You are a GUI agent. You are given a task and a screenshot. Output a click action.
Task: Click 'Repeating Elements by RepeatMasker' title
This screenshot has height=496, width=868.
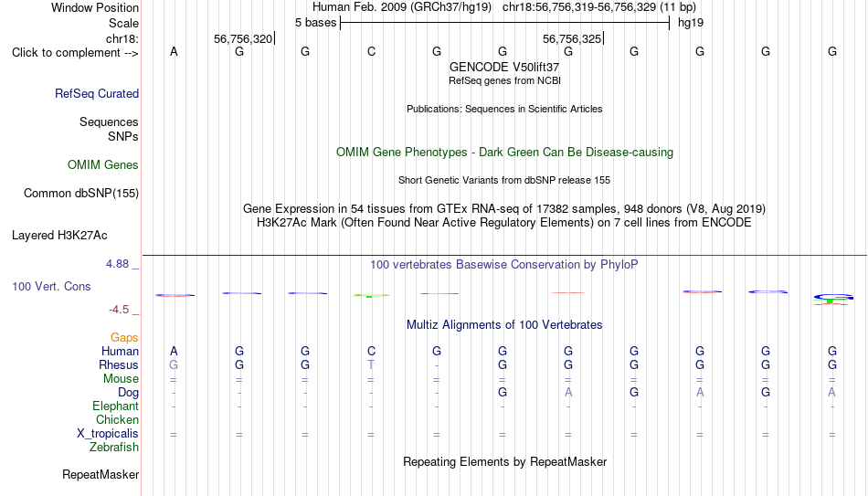tap(504, 461)
